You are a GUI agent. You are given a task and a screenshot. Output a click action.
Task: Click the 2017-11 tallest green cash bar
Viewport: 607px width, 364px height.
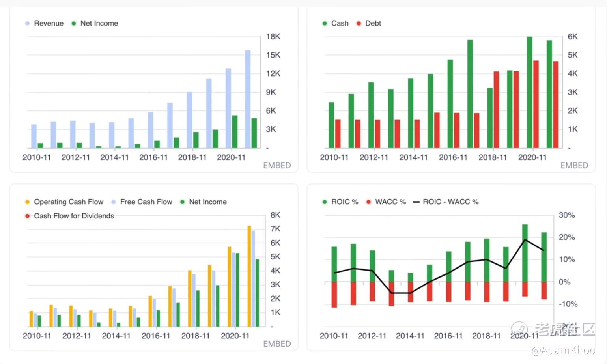click(x=470, y=94)
